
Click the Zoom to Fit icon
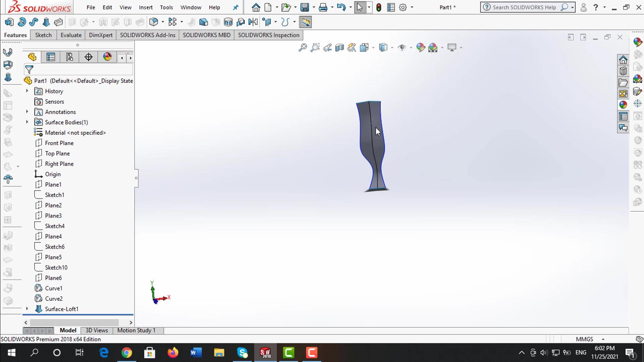click(x=303, y=48)
